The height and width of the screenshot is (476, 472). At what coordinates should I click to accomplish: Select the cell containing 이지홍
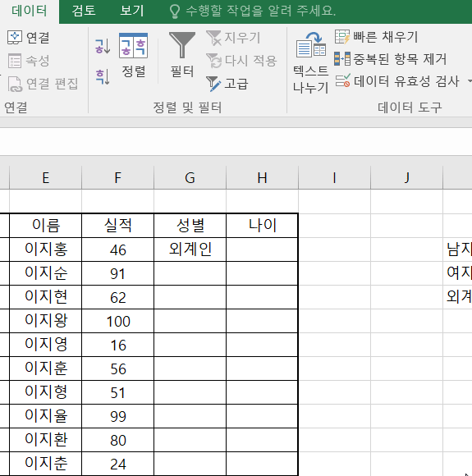46,249
